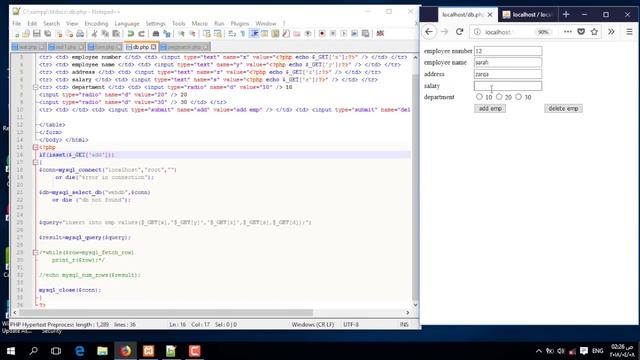The height and width of the screenshot is (360, 640).
Task: Click the Zoom In icon in Notepad++
Action: (x=181, y=33)
